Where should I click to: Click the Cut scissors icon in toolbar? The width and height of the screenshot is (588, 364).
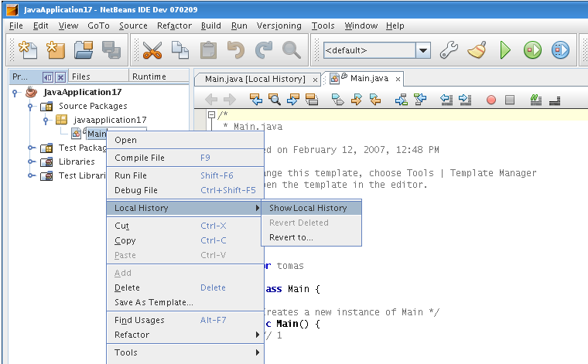(152, 49)
